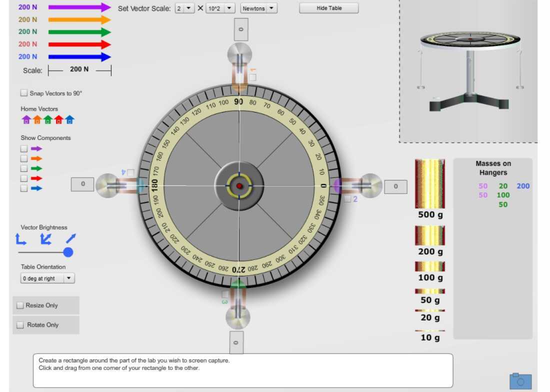This screenshot has width=550, height=392.
Task: Send the green vector home
Action: [48, 120]
